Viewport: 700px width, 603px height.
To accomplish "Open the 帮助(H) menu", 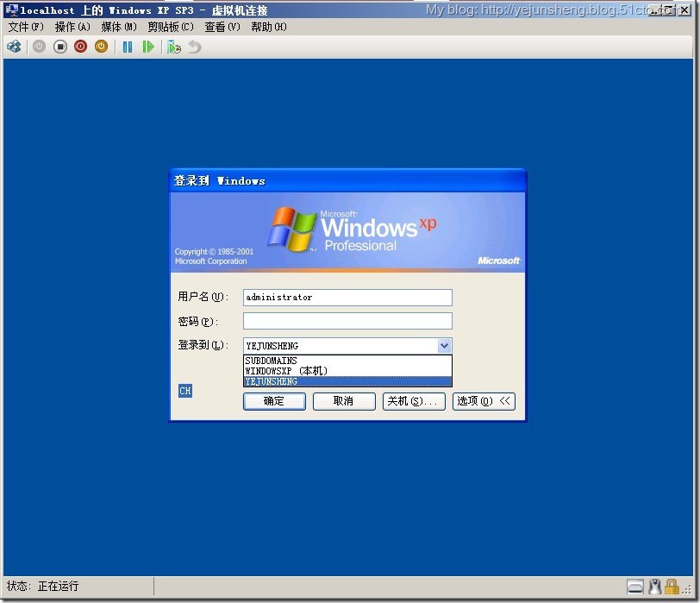I will click(269, 28).
